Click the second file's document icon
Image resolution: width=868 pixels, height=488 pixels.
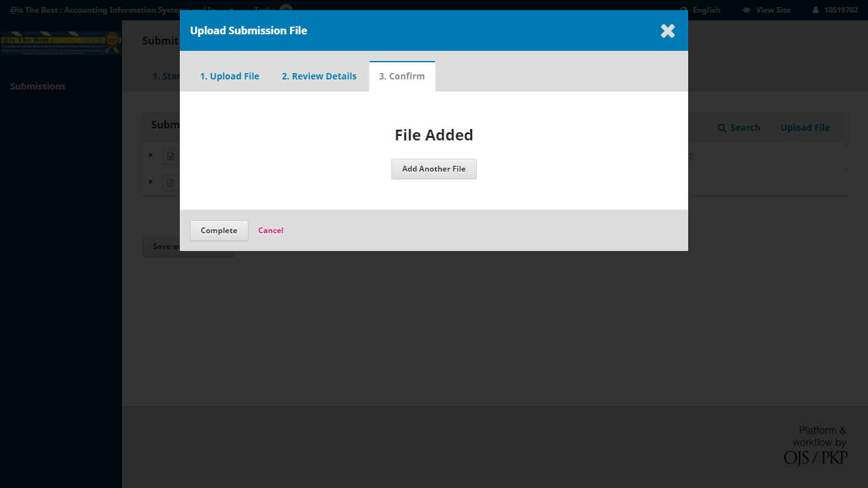click(x=170, y=183)
